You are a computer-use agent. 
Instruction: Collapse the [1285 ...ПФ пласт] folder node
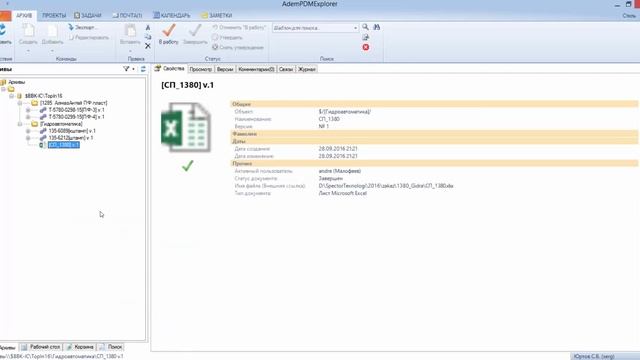click(20, 103)
